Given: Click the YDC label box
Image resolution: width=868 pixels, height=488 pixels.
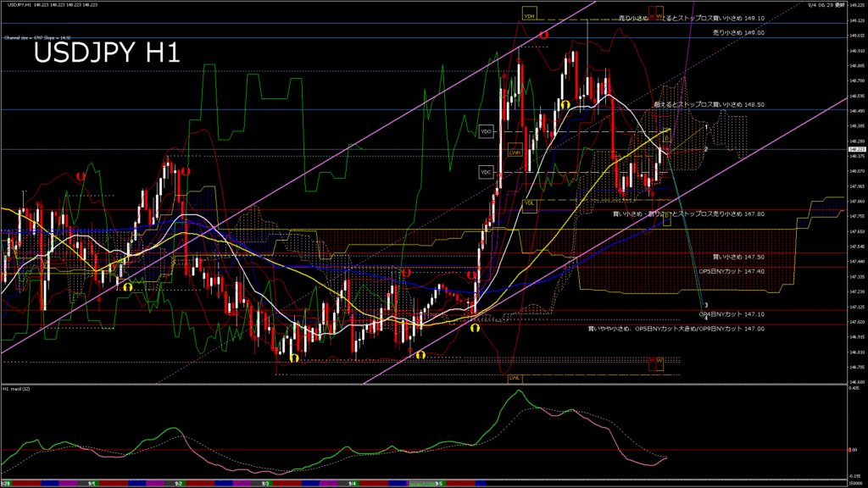Looking at the screenshot, I should click(x=486, y=172).
